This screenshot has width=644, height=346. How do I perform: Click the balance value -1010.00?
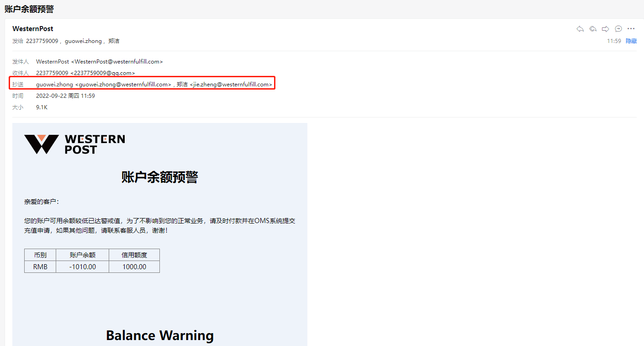(x=83, y=267)
